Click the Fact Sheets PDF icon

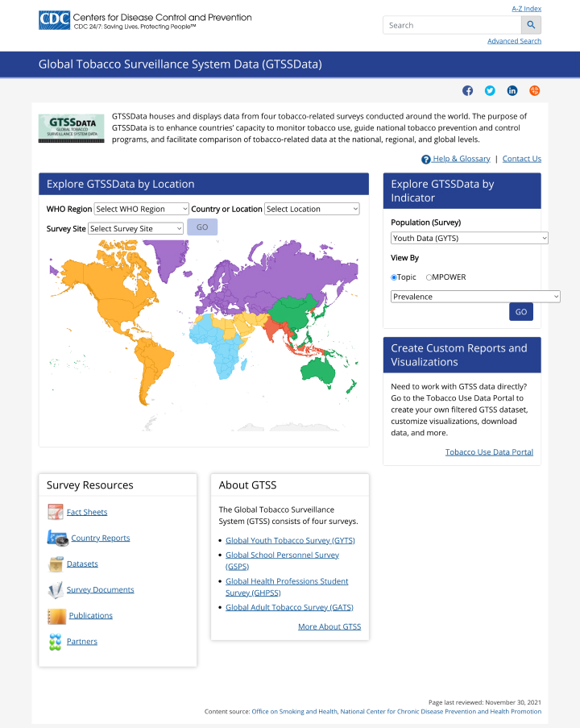click(56, 512)
